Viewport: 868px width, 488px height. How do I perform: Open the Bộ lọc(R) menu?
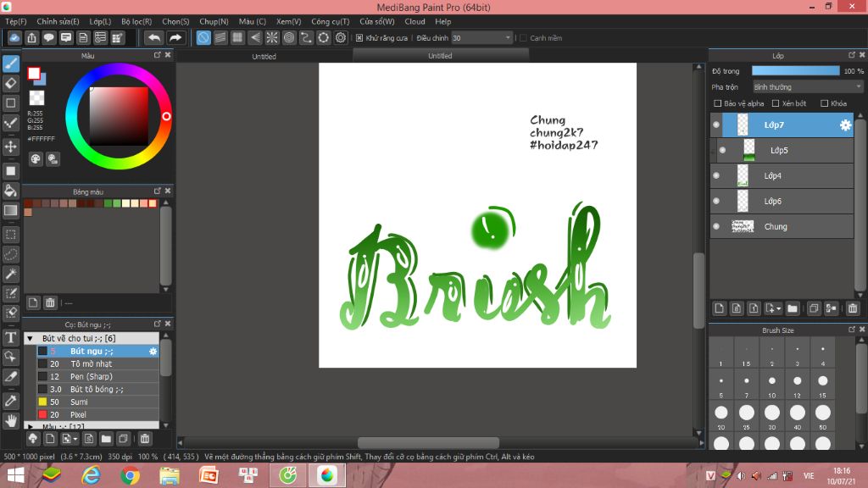coord(136,21)
